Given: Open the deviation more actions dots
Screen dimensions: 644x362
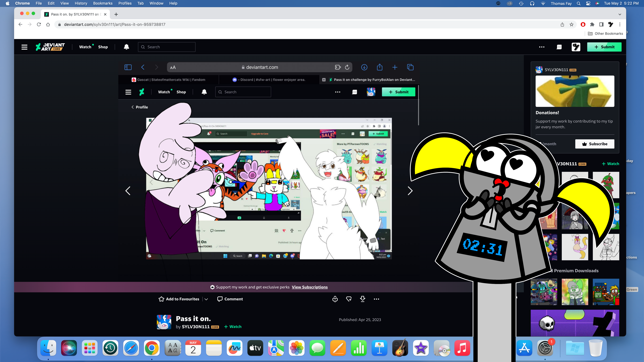Looking at the screenshot, I should [376, 299].
